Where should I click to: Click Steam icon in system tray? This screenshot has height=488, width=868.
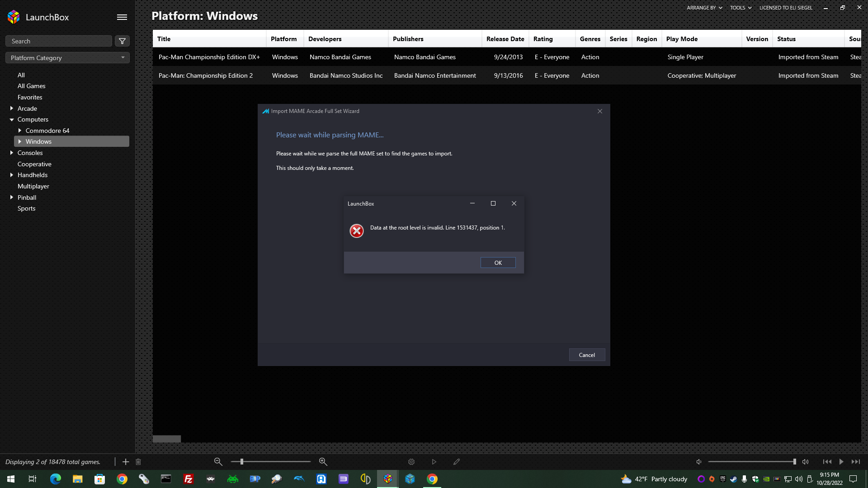[x=733, y=479]
